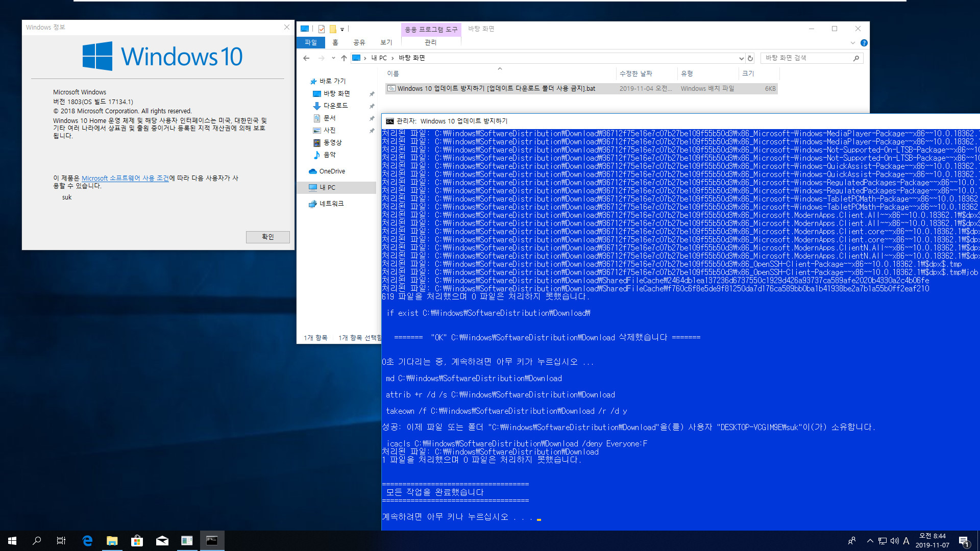
Task: Select the 응용 프로그램 도구 contextual tab
Action: click(431, 29)
